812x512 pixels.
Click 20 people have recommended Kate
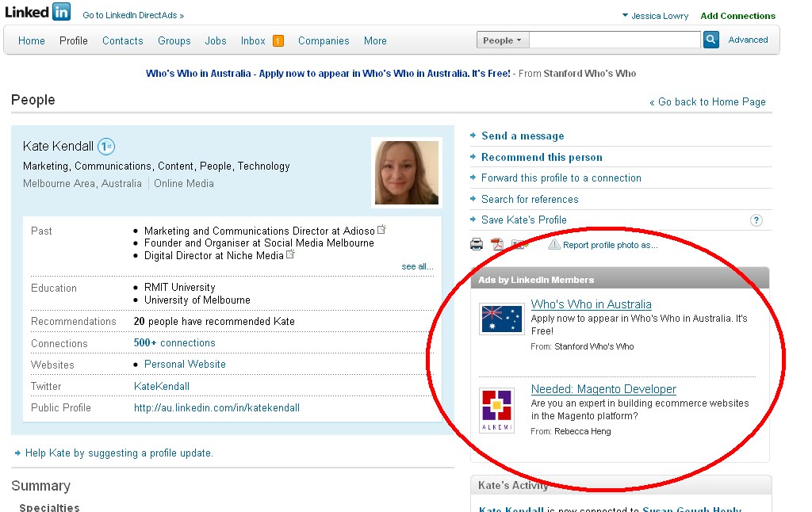coord(214,322)
